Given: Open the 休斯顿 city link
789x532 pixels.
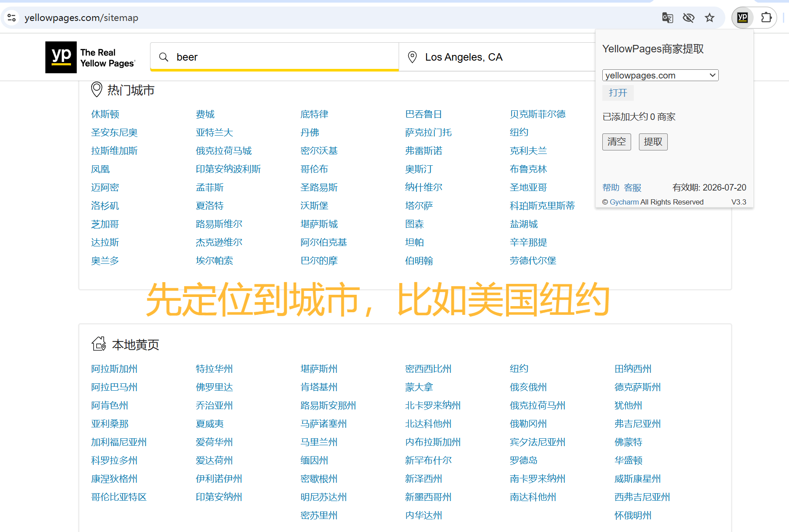Looking at the screenshot, I should coord(105,114).
